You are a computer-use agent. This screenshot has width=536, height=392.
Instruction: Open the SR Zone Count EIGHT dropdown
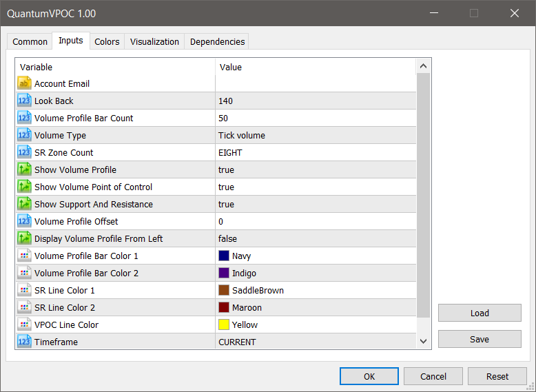coord(230,152)
